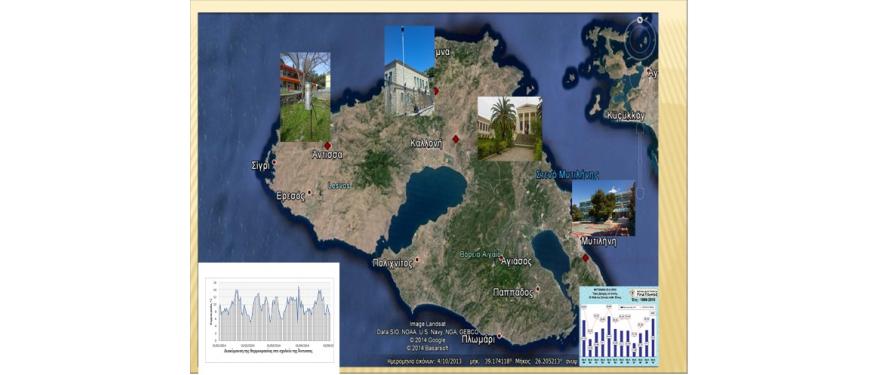
Task: Open the palm tree building photo
Action: tap(509, 129)
